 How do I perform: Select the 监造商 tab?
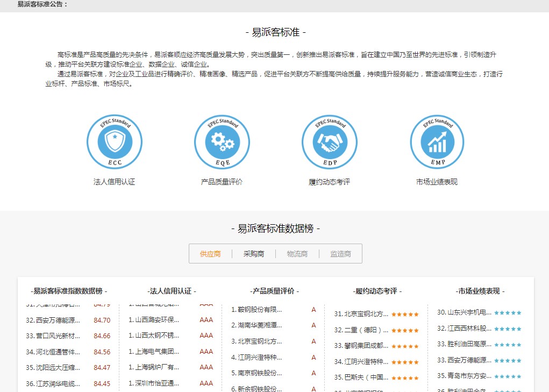(340, 253)
